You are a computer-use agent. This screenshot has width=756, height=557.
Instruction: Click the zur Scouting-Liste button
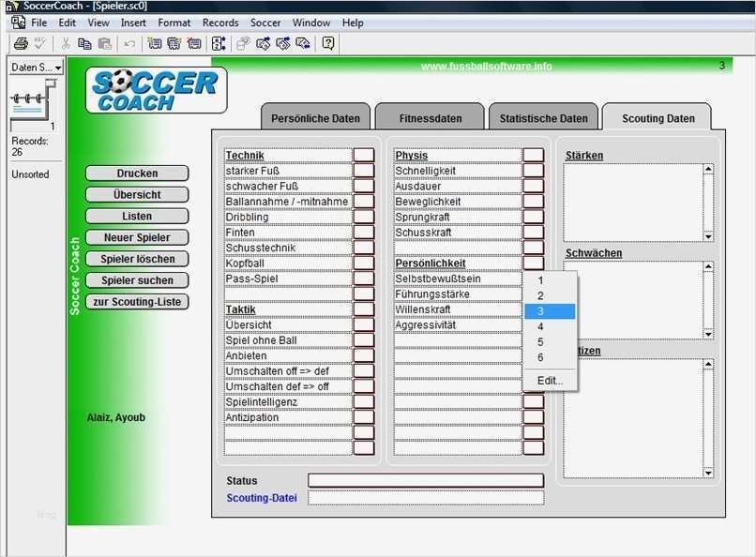pos(137,302)
